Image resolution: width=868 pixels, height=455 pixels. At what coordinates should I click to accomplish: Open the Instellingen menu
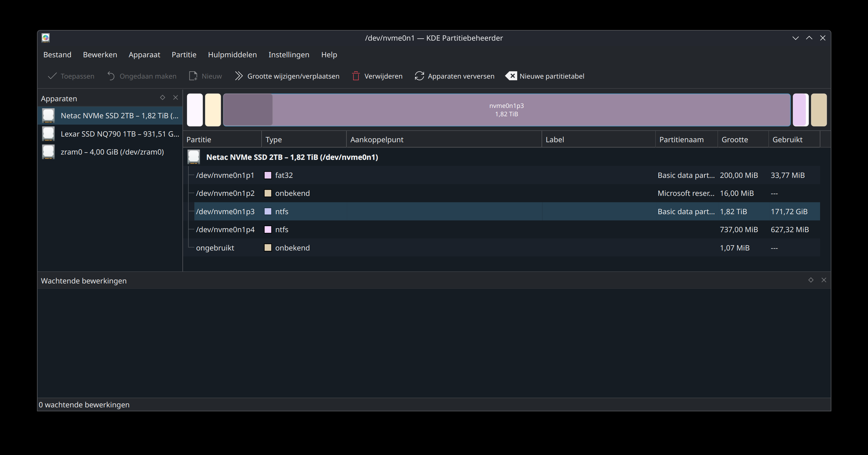pos(289,55)
